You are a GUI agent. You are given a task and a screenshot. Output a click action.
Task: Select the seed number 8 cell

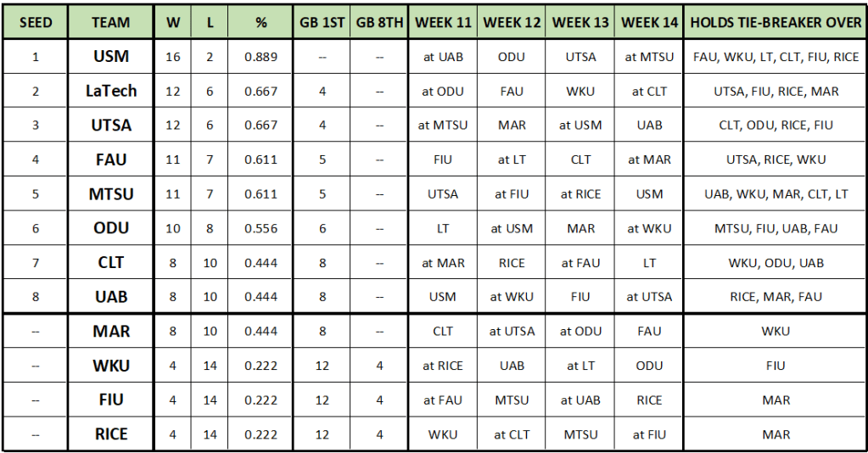35,297
